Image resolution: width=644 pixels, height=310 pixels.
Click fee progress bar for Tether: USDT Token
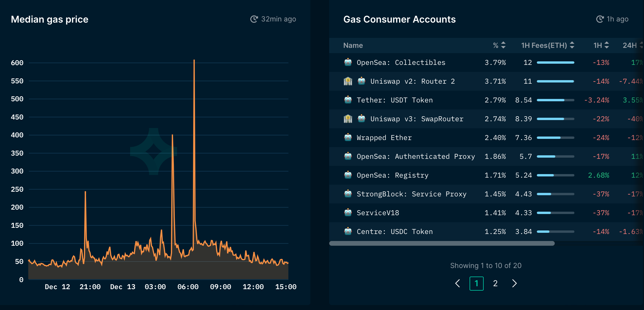click(555, 100)
